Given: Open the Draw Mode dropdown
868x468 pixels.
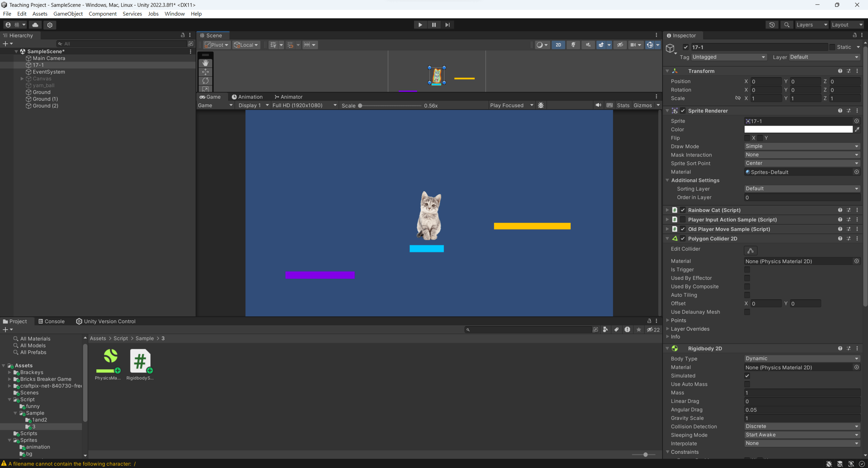Looking at the screenshot, I should coord(801,146).
